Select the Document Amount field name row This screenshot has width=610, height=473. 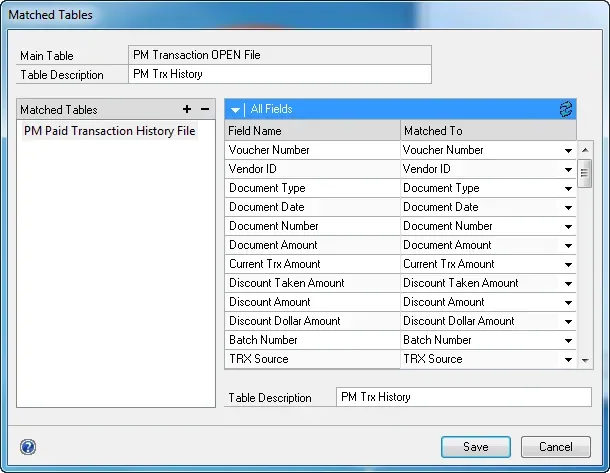(x=312, y=245)
